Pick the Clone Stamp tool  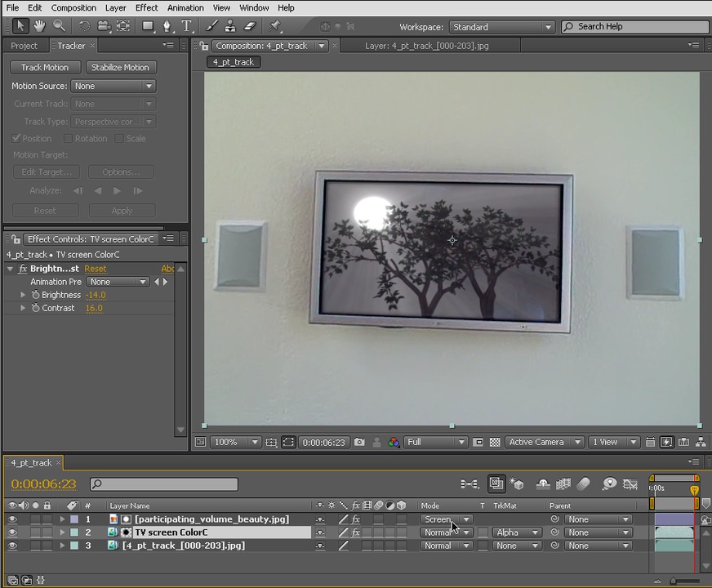pyautogui.click(x=231, y=26)
